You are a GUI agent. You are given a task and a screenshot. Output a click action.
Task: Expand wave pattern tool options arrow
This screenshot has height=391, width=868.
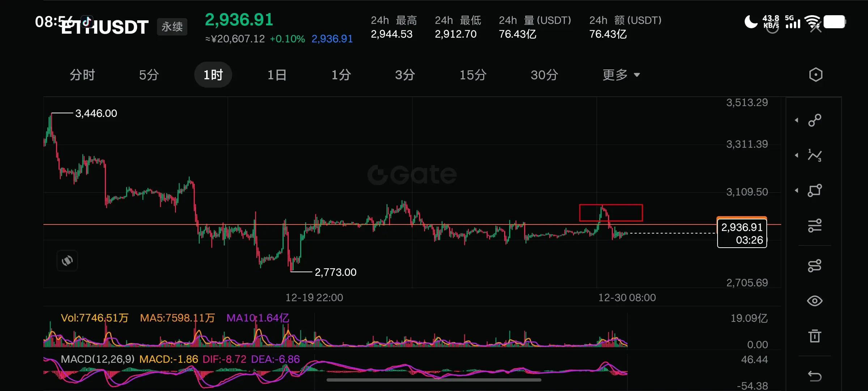[x=796, y=155]
